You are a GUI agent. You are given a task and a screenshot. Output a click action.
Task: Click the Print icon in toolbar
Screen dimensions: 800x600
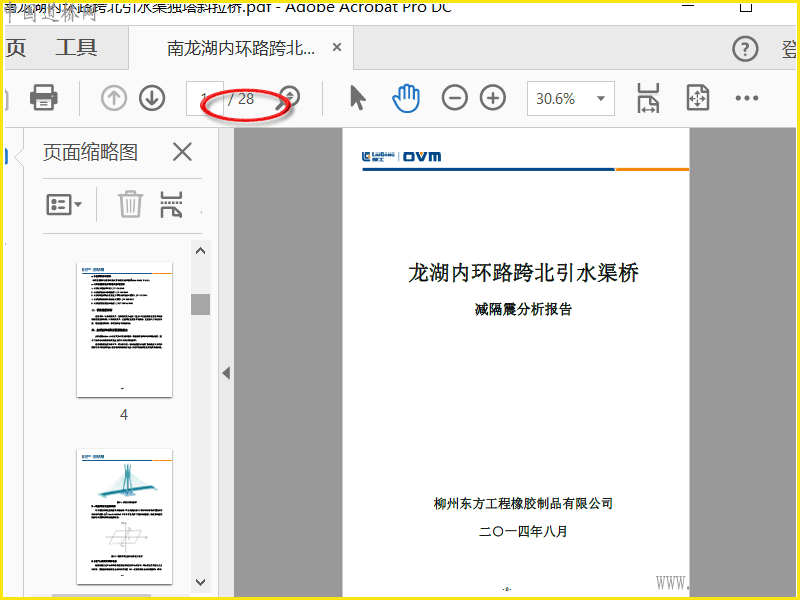click(44, 97)
